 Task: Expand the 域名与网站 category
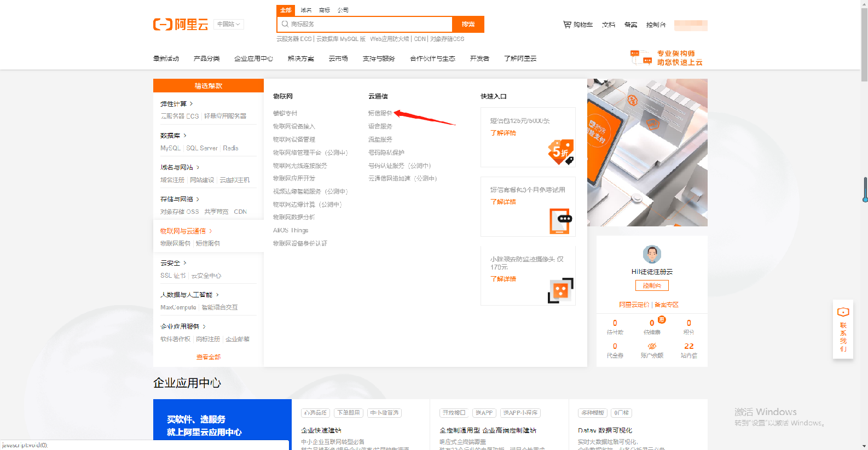pos(180,167)
